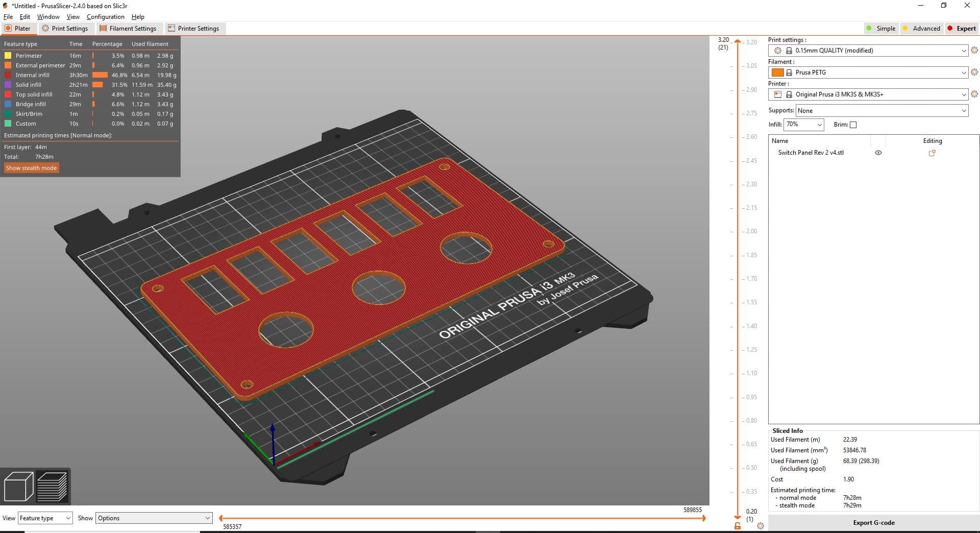Toggle Bridge infill legend color swatch
Screen dimensions: 980x533
[8, 104]
